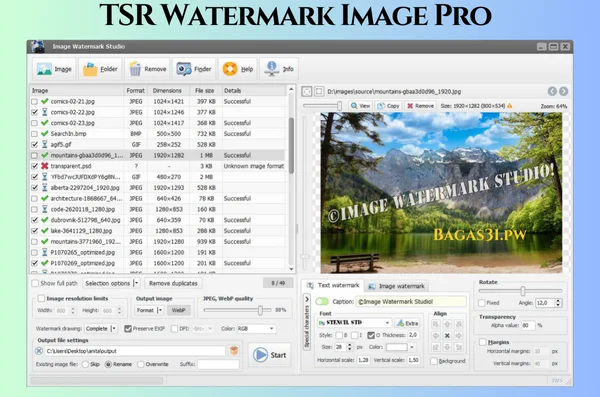600x397 pixels.
Task: Open the font color dropdown arrow
Action: point(412,347)
